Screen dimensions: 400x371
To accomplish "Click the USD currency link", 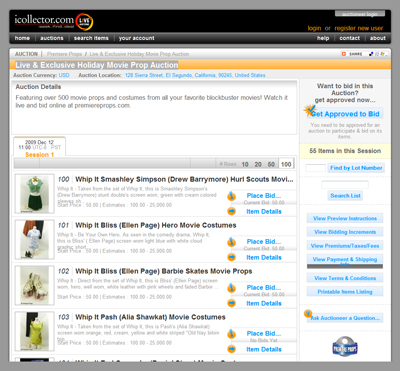I will (64, 75).
